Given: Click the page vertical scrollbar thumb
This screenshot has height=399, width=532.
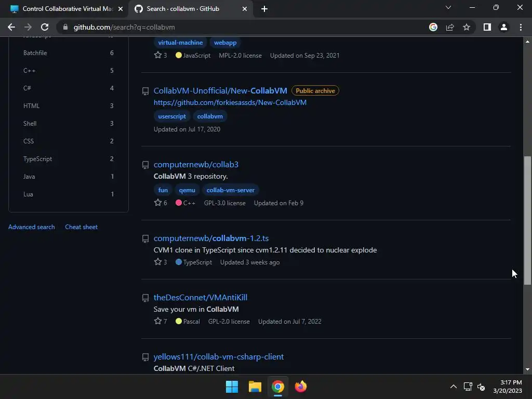Looking at the screenshot, I should coord(527,220).
